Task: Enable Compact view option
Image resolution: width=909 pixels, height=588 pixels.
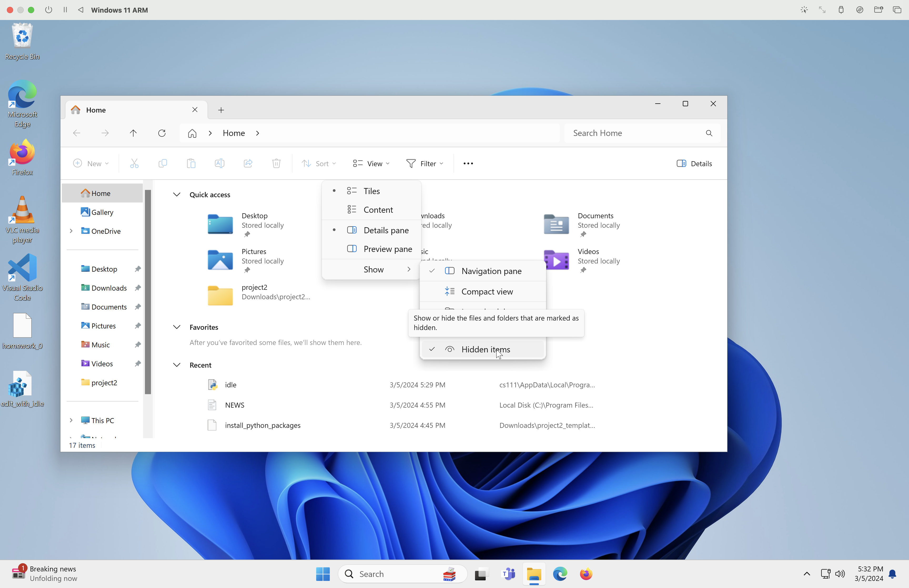Action: [x=483, y=292]
